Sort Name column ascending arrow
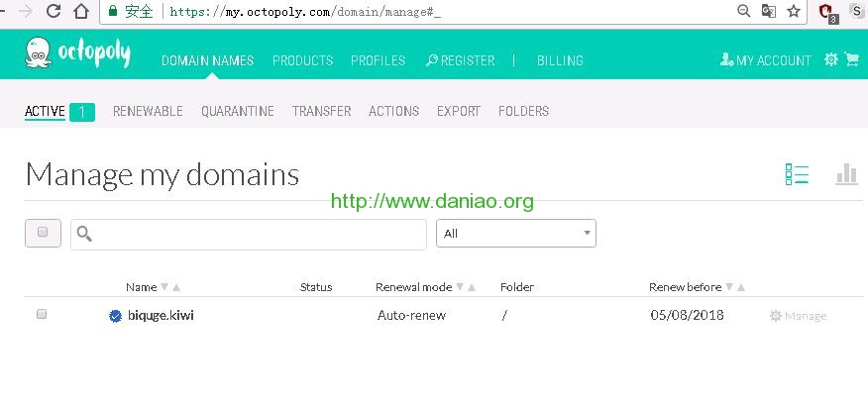This screenshot has width=868, height=404. [x=176, y=287]
